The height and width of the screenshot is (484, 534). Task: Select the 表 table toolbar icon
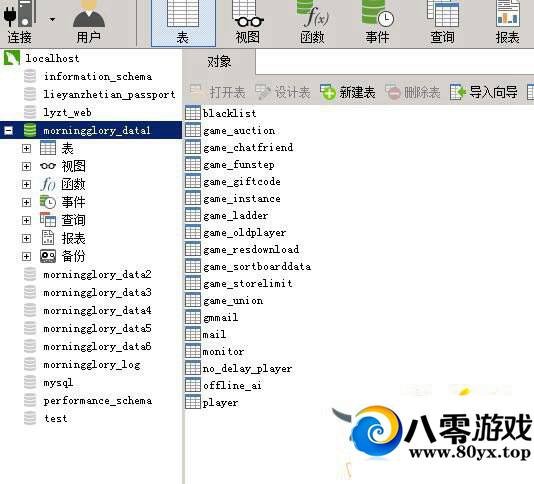click(183, 22)
